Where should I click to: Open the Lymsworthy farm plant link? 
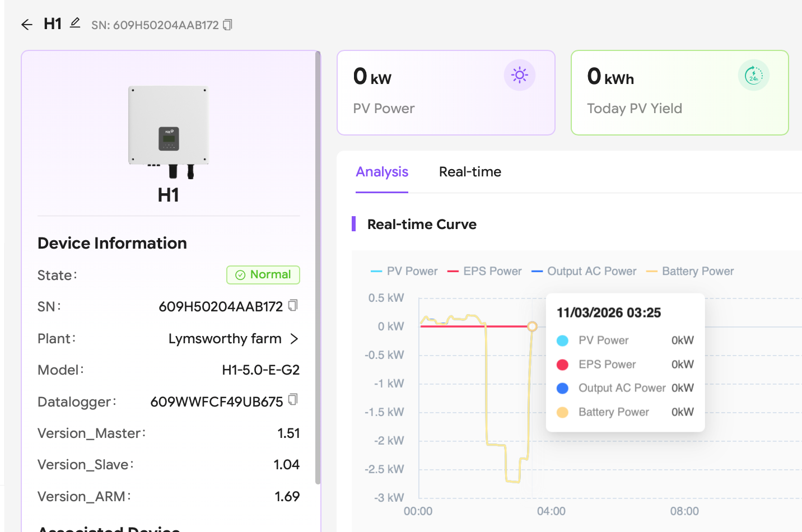pos(225,339)
